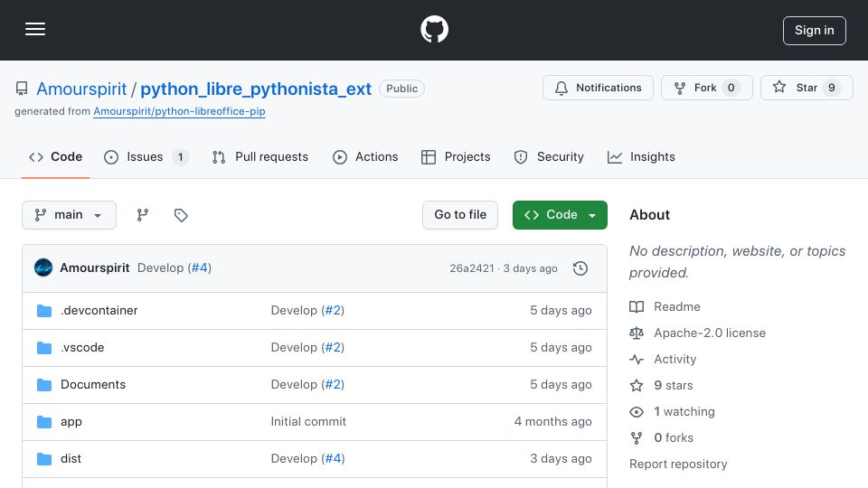Open the Documents folder
The width and height of the screenshot is (868, 488).
(x=93, y=385)
